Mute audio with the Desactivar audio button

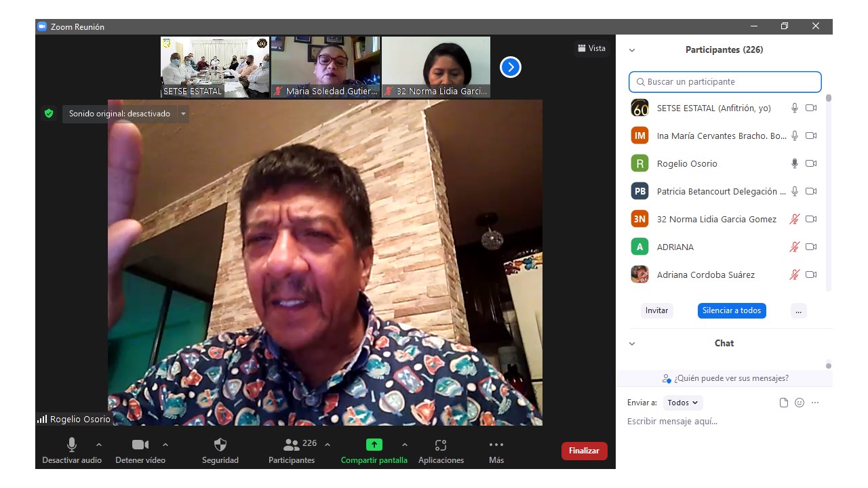click(x=72, y=451)
